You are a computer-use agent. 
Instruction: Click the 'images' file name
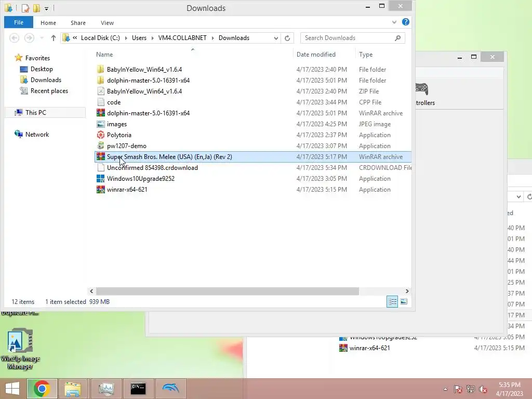tap(117, 124)
